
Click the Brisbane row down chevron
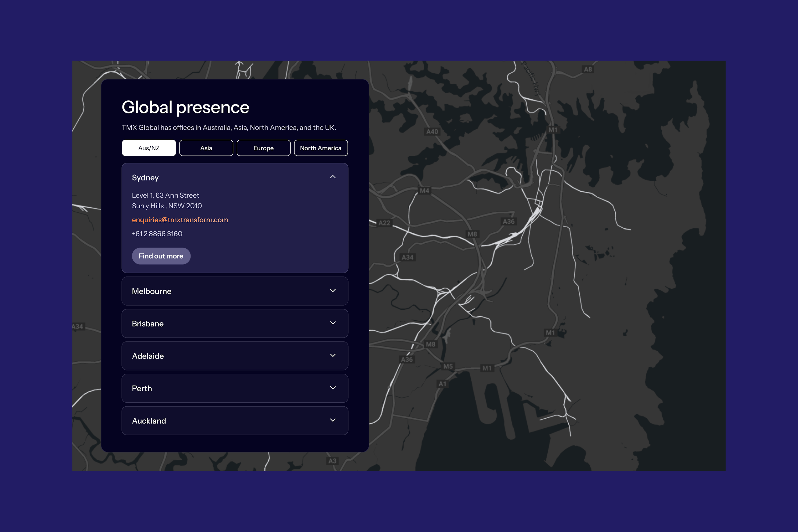tap(332, 323)
